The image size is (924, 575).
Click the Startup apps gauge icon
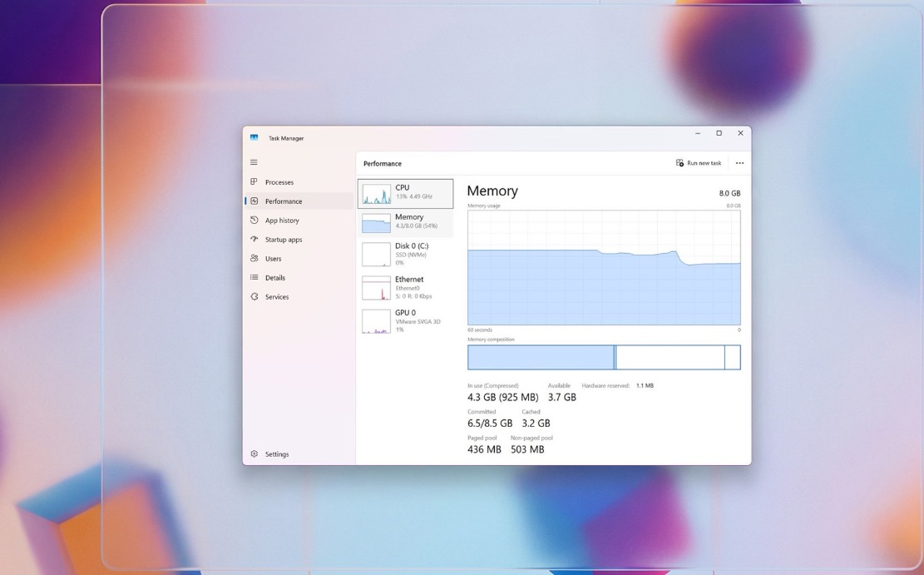(254, 239)
